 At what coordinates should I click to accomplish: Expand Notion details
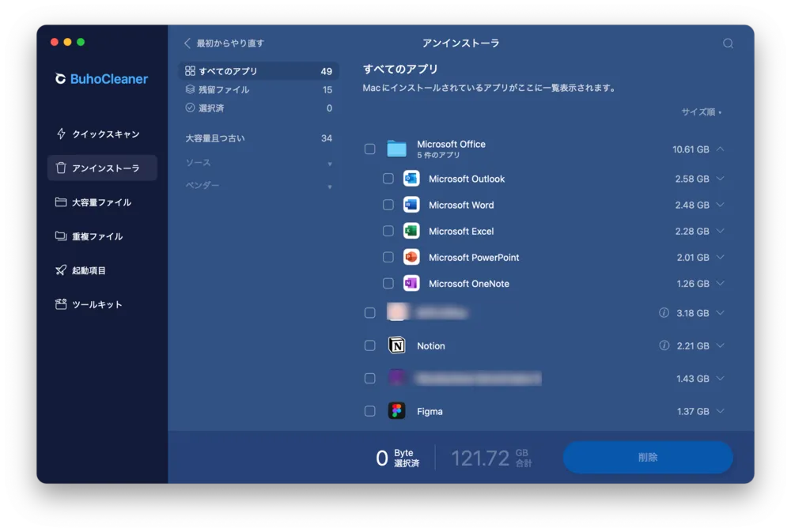coord(721,345)
